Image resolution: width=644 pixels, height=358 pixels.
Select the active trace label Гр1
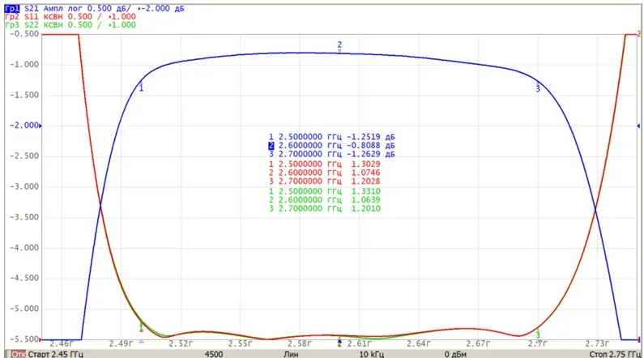(x=12, y=9)
